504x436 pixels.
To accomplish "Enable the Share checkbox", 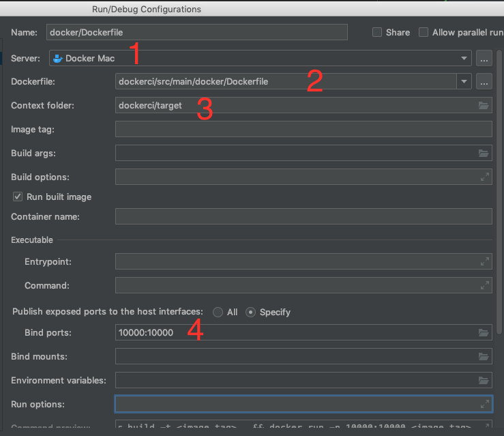I will tap(377, 32).
